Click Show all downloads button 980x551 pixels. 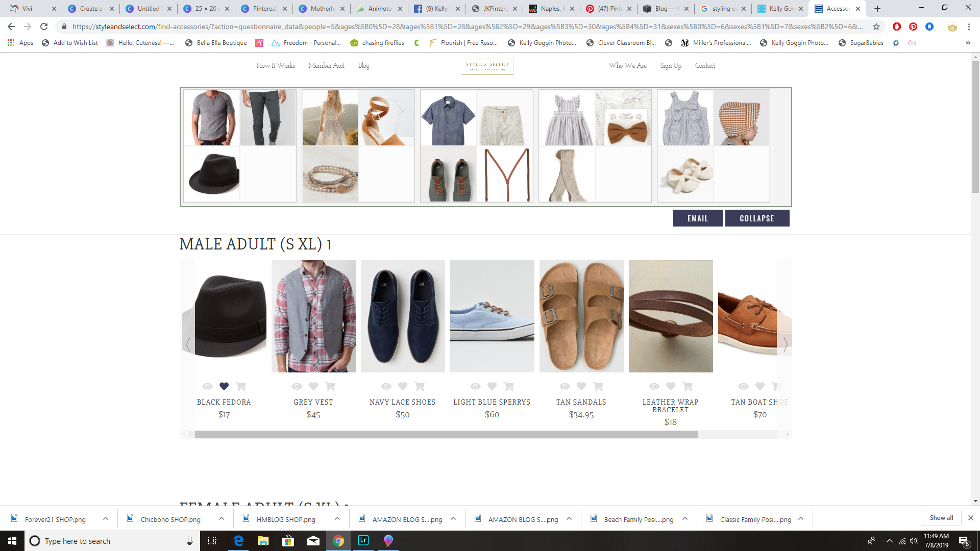pos(941,518)
